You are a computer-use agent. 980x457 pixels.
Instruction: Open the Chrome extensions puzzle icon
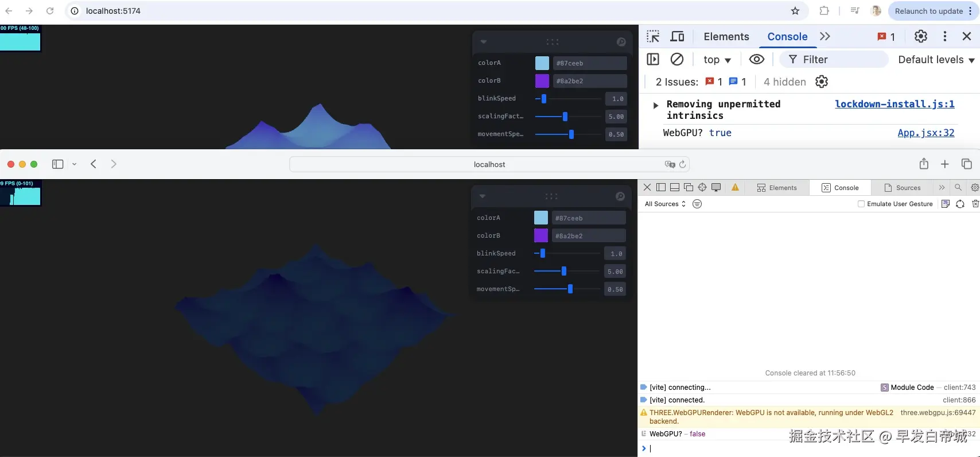(824, 11)
